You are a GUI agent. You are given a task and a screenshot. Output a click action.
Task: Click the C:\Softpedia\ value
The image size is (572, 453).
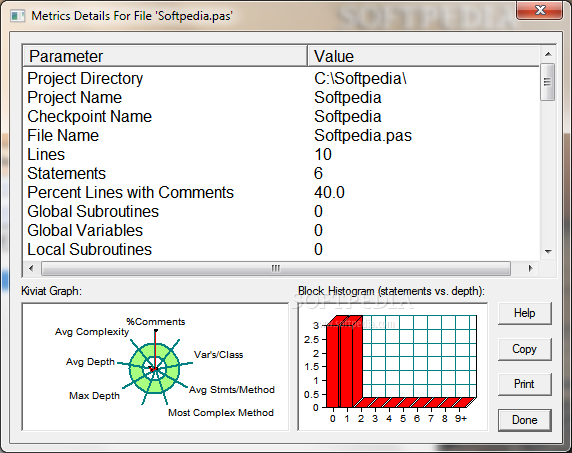point(360,78)
